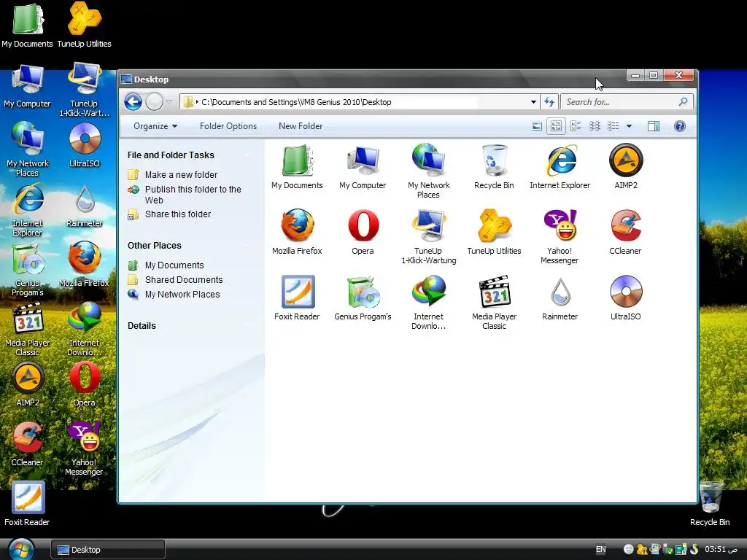Click Folder Options in toolbar

click(x=228, y=126)
